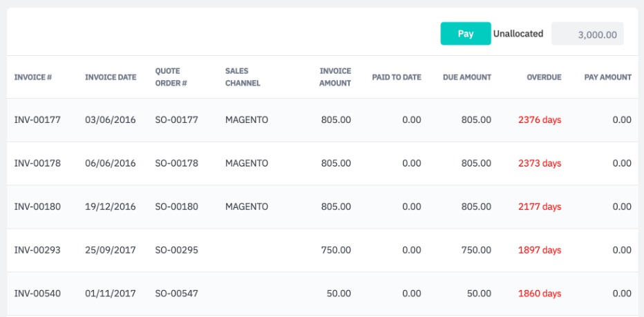Click the teal Pay button
Viewport: 644px width, 317px height.
466,33
